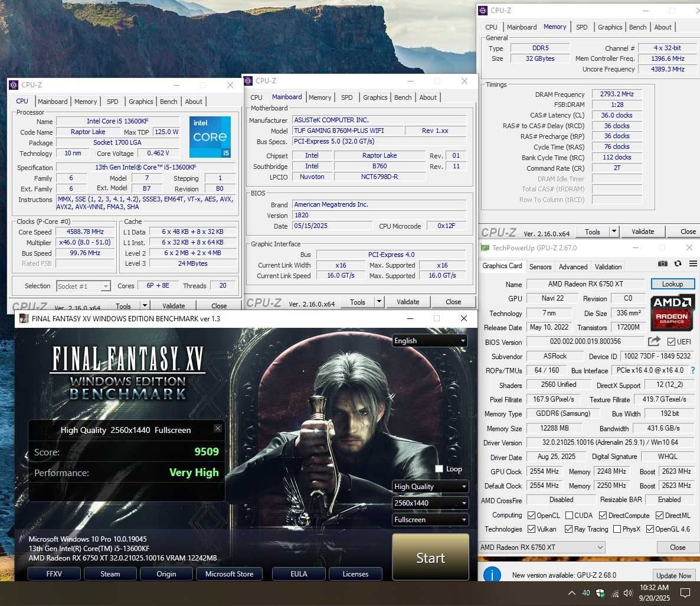The height and width of the screenshot is (606, 700).
Task: Take a GPU-Z screenshot with the camera icon
Action: tap(662, 263)
